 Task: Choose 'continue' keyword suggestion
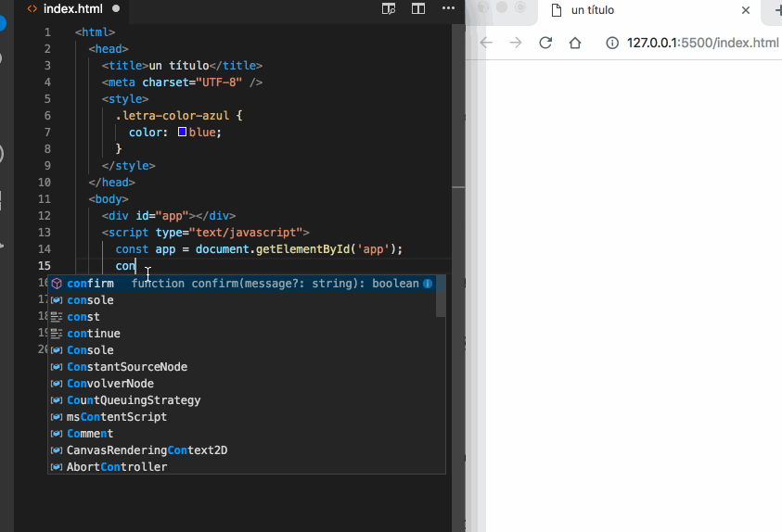click(241, 334)
